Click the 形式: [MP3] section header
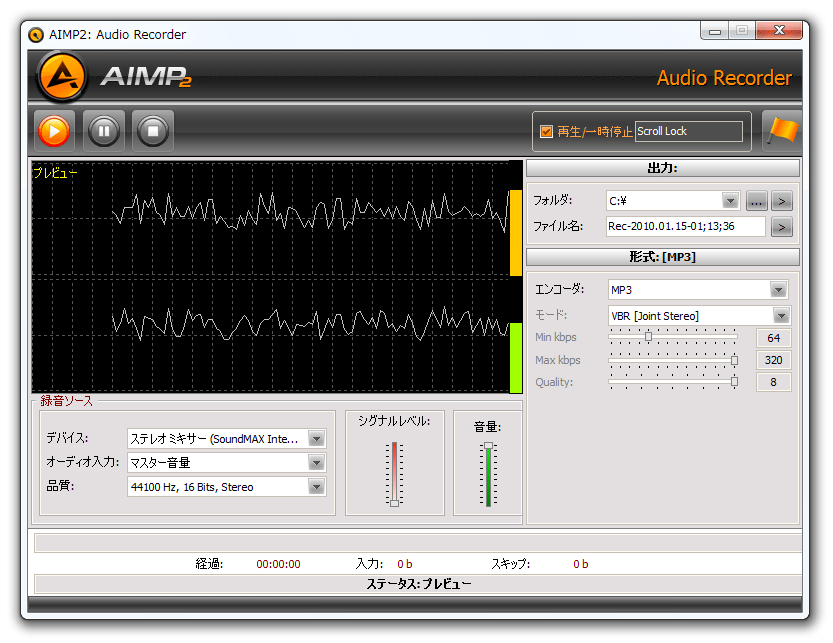833x643 pixels. click(662, 257)
